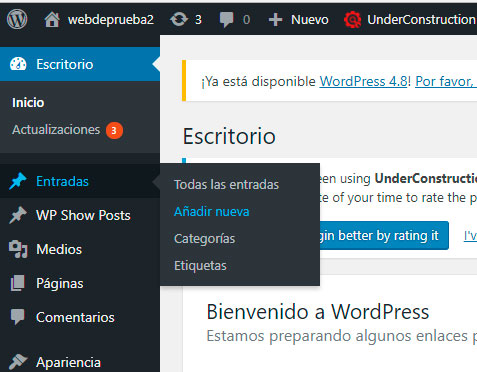This screenshot has width=477, height=372.
Task: Click the Escritorio page heading
Action: [229, 136]
